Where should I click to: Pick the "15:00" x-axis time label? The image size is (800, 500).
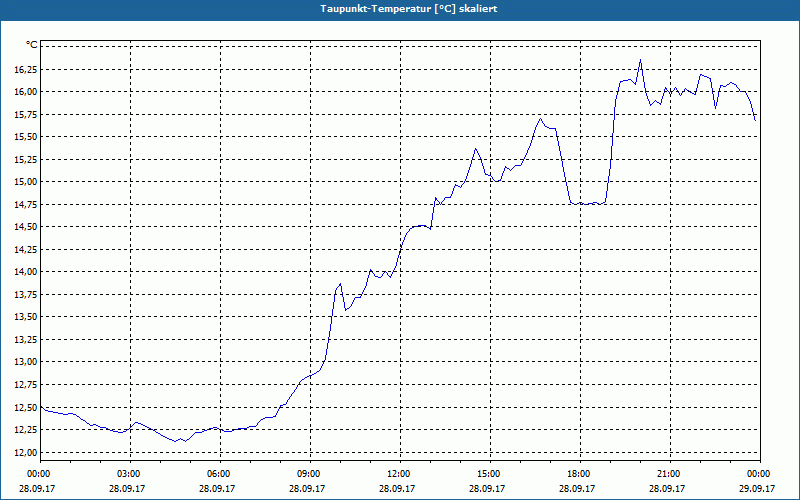click(488, 474)
